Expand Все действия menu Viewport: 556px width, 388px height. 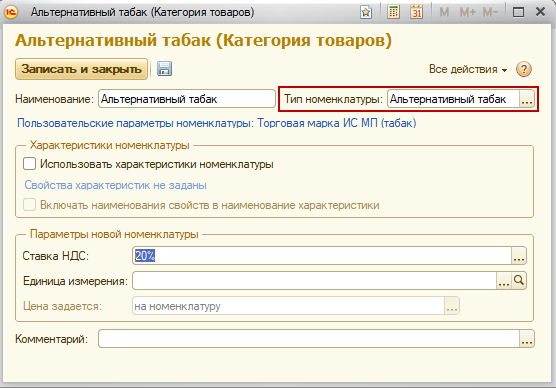click(x=468, y=69)
